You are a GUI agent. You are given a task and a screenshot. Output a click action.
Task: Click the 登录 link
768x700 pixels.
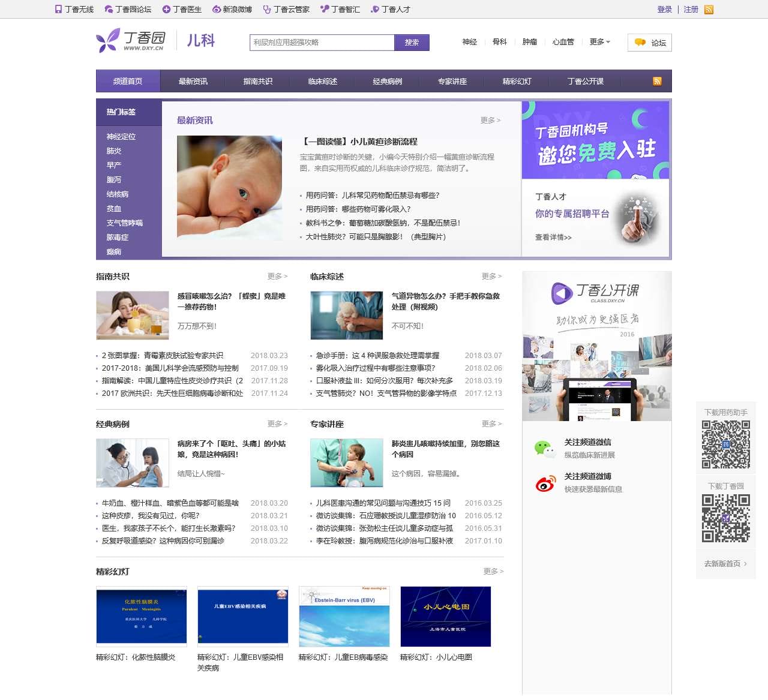(665, 10)
